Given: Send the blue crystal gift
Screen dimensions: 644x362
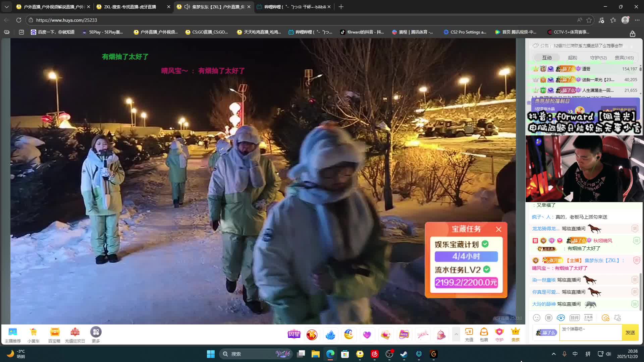Looking at the screenshot, I should (330, 335).
